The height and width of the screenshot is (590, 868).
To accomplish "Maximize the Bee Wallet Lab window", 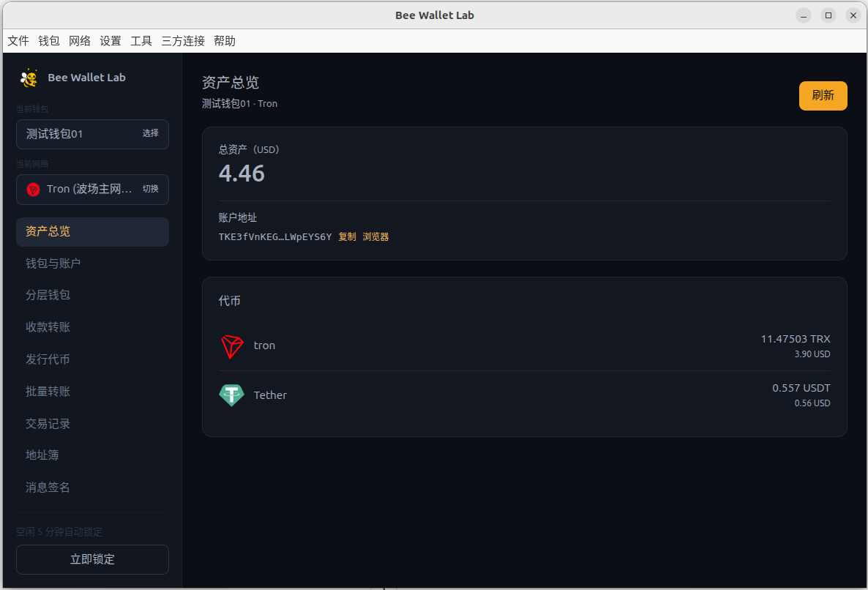I will (x=828, y=15).
